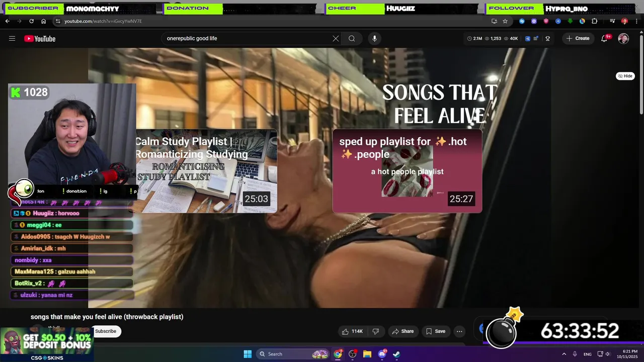Start voice search with the microphone

point(374,39)
